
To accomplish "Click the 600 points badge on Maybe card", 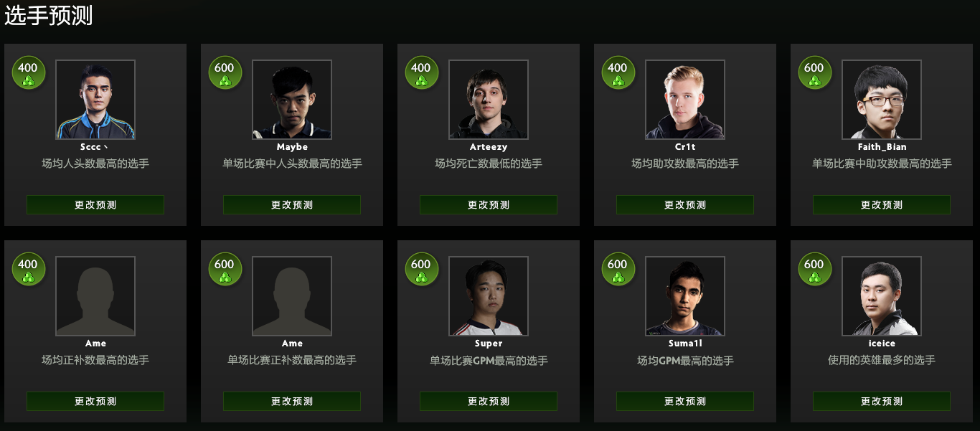I will (225, 73).
